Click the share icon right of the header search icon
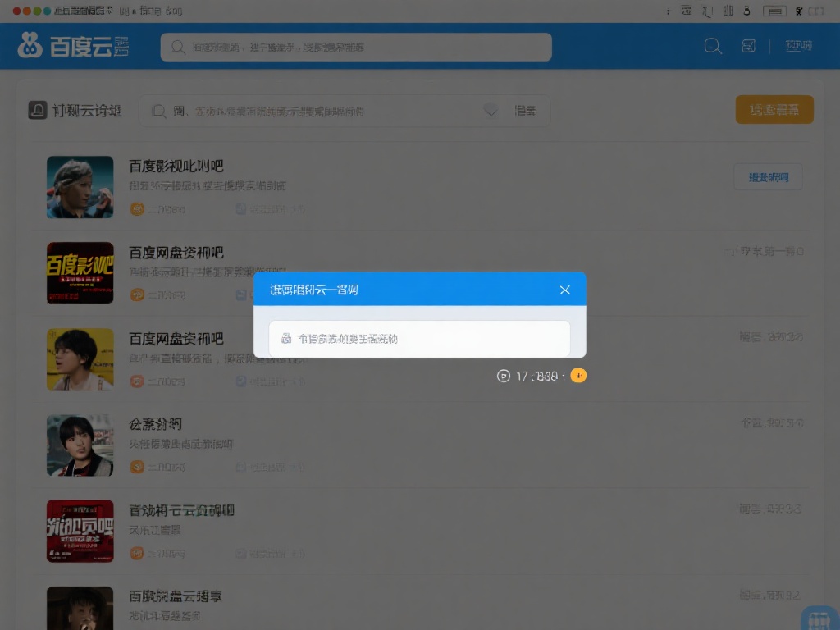840x630 pixels. pos(749,46)
